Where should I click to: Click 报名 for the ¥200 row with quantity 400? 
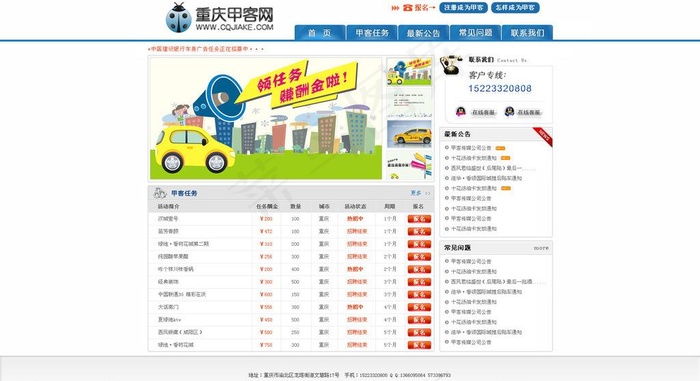pyautogui.click(x=419, y=269)
